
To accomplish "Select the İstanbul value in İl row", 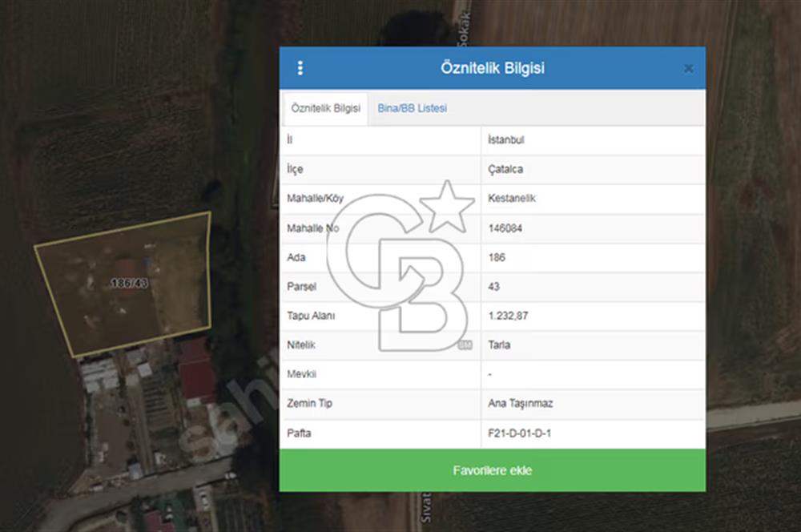I will pos(506,139).
